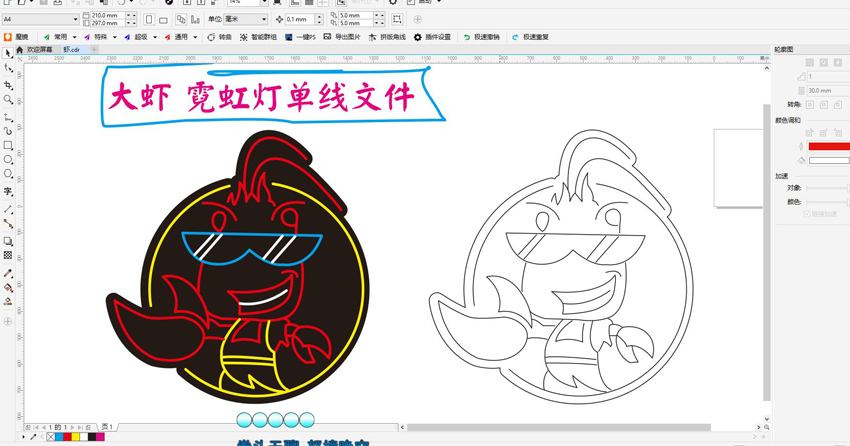The width and height of the screenshot is (850, 446).
Task: Run the 智能群组 smart group tool
Action: tap(258, 37)
